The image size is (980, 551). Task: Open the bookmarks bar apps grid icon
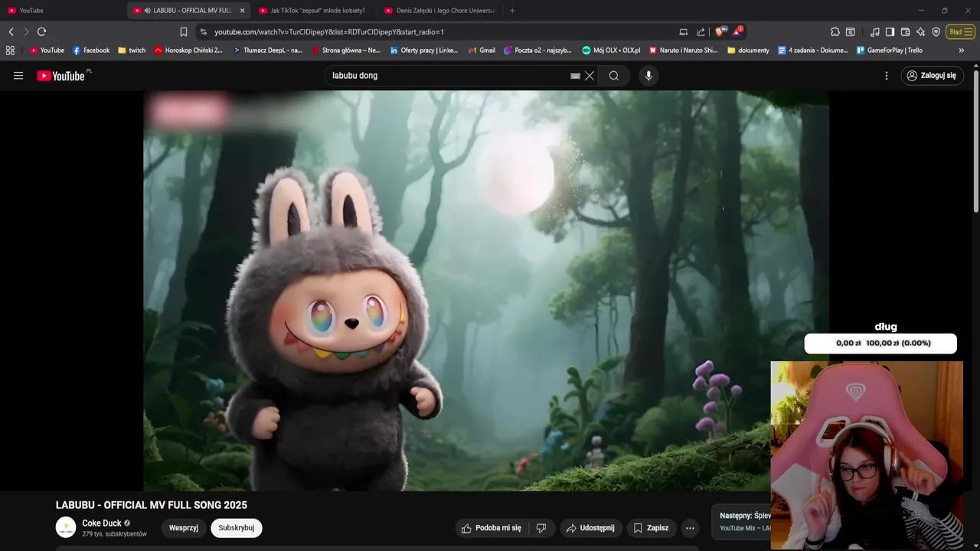click(x=10, y=51)
